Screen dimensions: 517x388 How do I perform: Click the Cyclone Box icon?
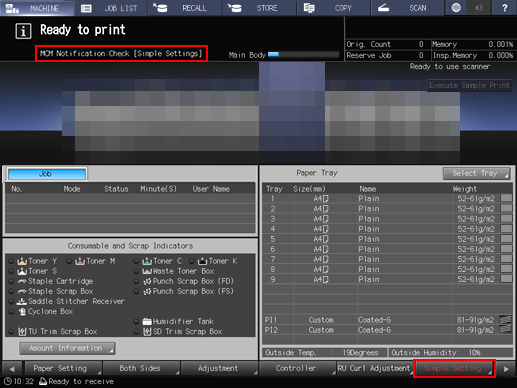click(x=22, y=311)
